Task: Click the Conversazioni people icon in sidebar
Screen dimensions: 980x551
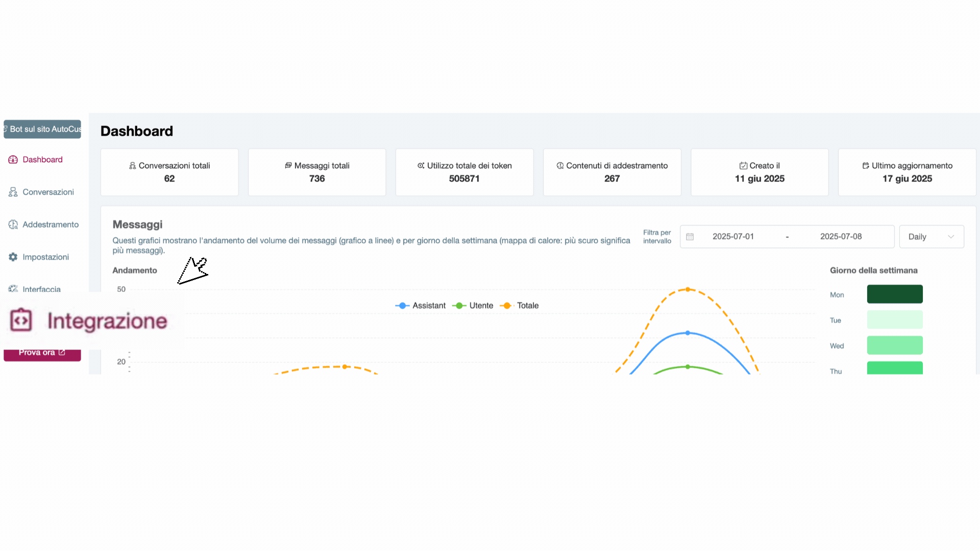Action: point(13,192)
